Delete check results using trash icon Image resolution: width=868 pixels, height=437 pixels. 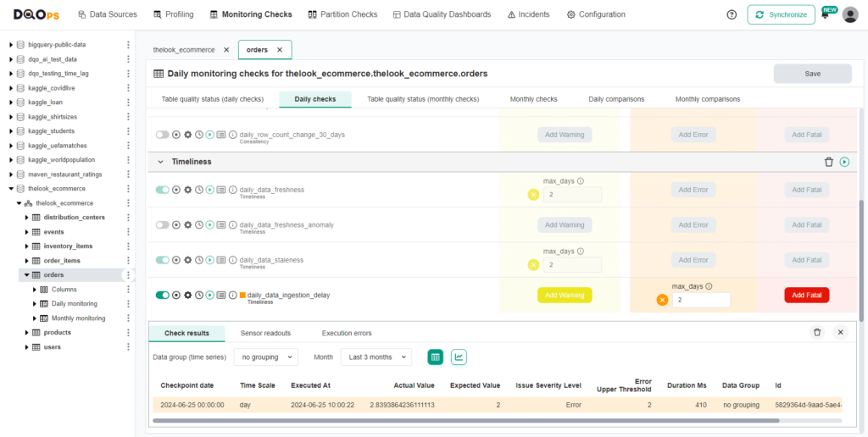[x=816, y=333]
